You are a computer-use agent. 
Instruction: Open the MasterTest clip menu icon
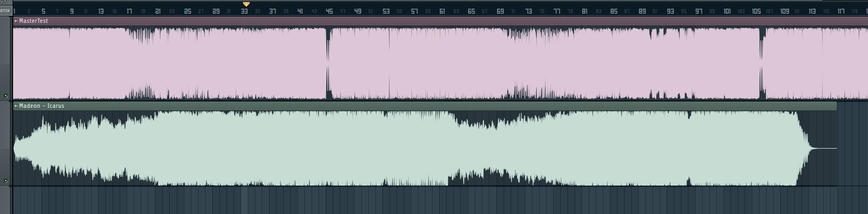click(x=16, y=21)
